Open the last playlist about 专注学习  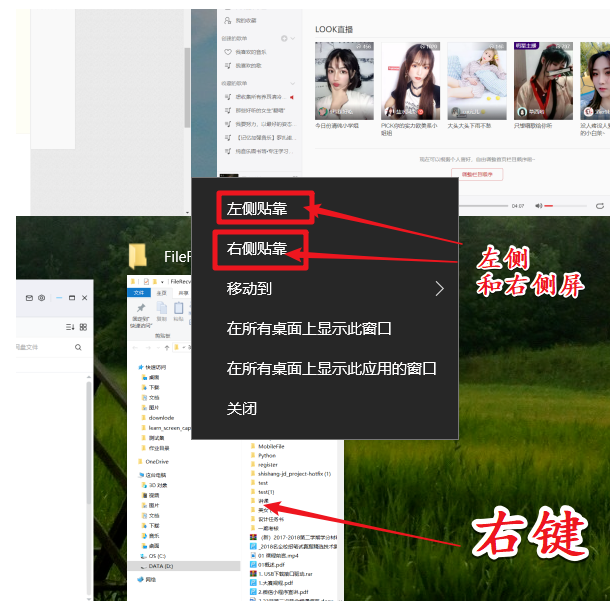[259, 151]
